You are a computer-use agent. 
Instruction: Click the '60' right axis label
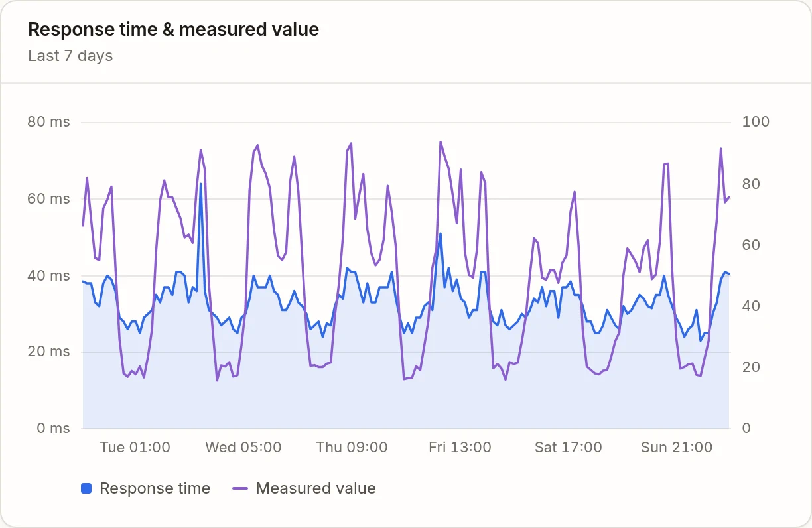(752, 245)
